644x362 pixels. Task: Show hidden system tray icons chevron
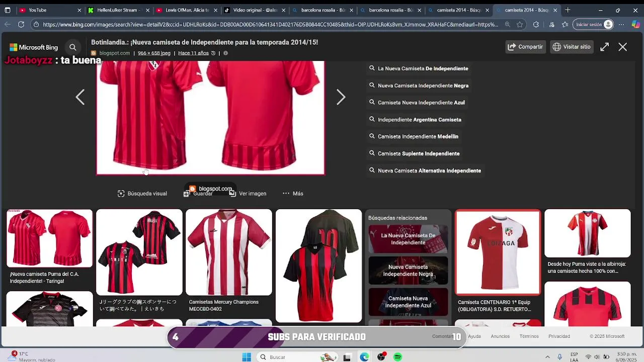tap(547, 357)
